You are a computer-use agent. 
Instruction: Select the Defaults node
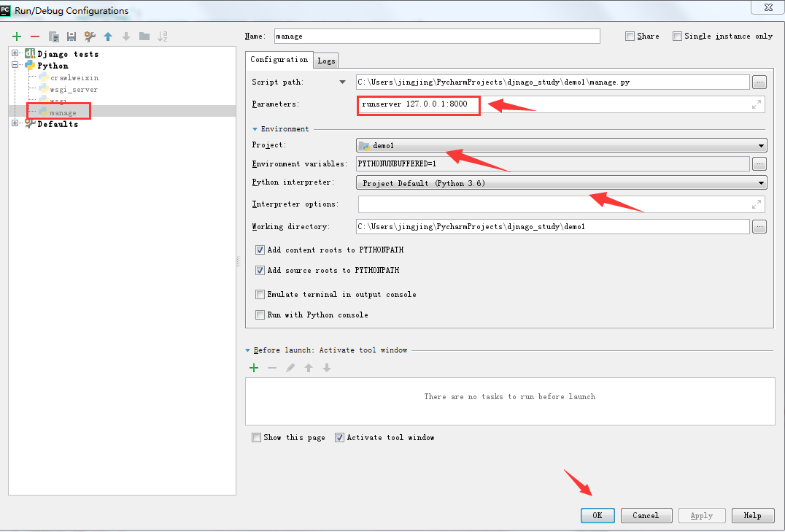(x=58, y=124)
